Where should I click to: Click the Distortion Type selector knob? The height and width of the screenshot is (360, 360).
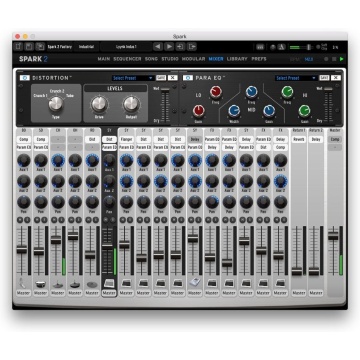point(56,104)
